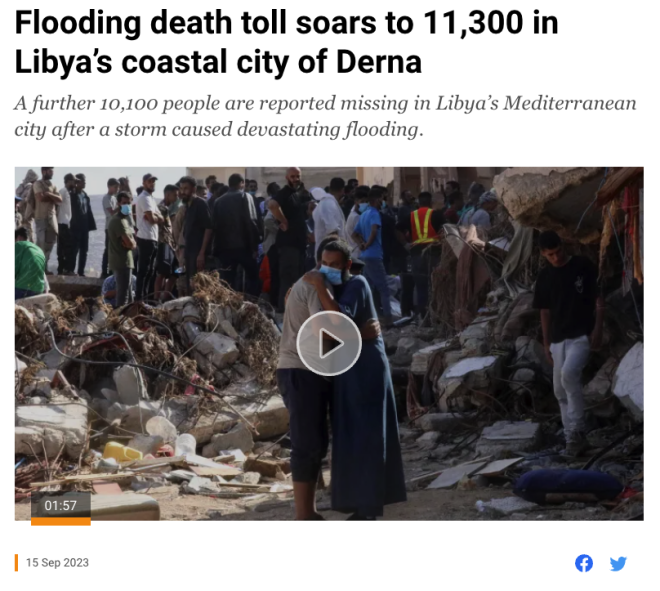The width and height of the screenshot is (660, 591).
Task: Click the video thumbnail of the rubble
Action: tap(329, 343)
